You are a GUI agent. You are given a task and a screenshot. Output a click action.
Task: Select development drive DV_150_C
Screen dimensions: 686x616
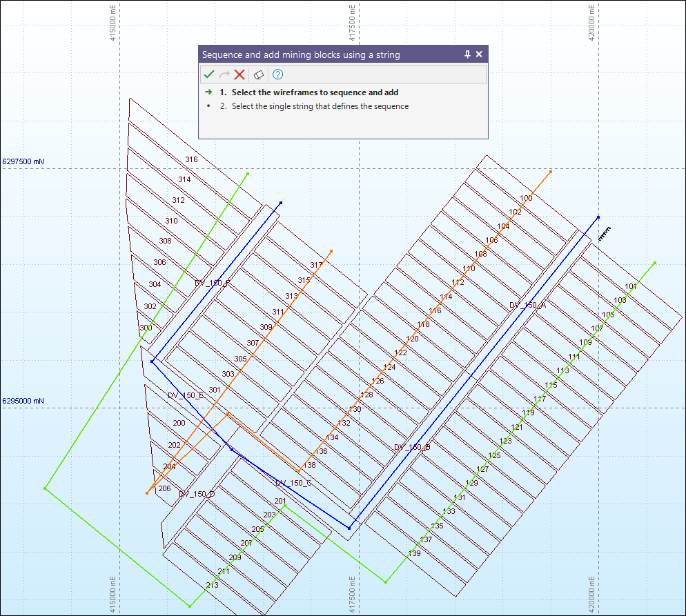(x=293, y=483)
